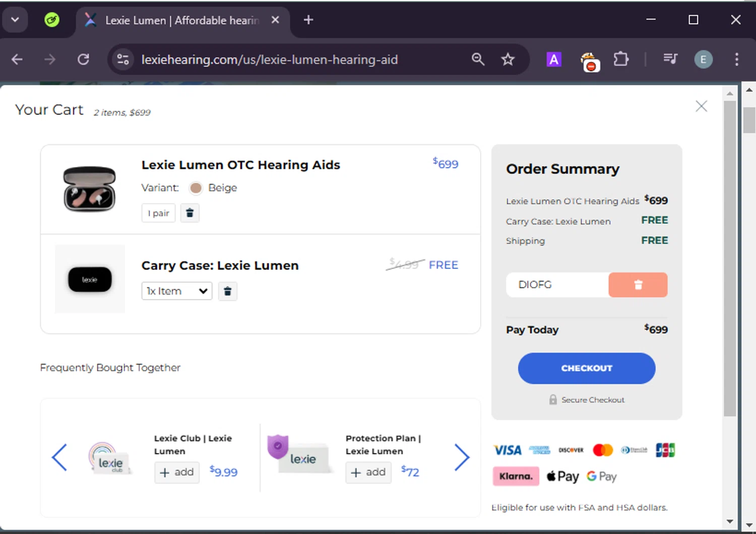Bookmark this page with the star
This screenshot has width=756, height=534.
pos(508,59)
